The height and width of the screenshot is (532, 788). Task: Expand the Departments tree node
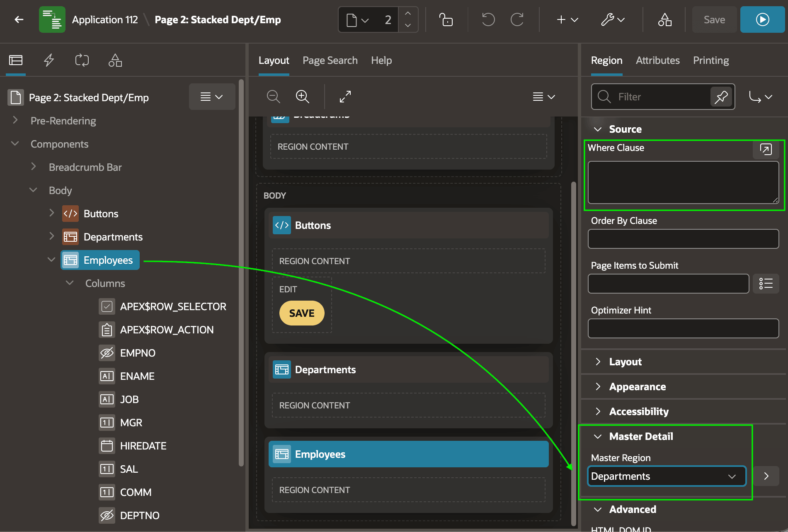coord(51,236)
